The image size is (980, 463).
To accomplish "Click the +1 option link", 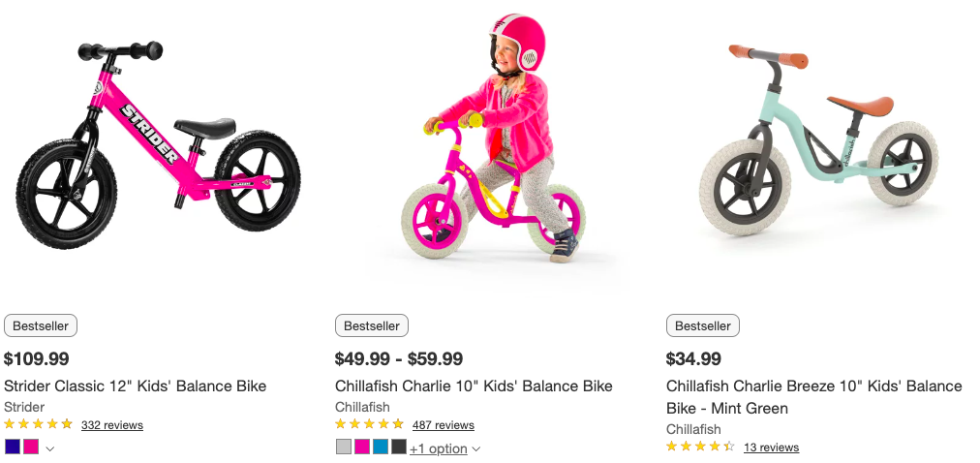I will click(x=439, y=448).
